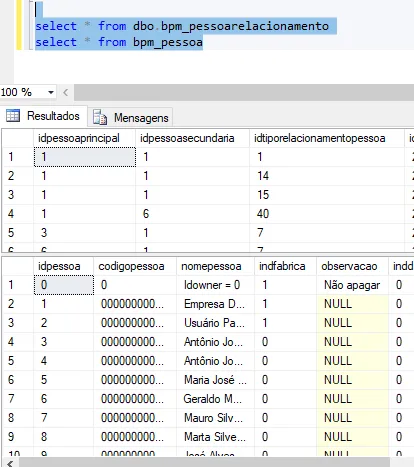
Task: Click the editor scroll-left arrow
Action: point(66,92)
